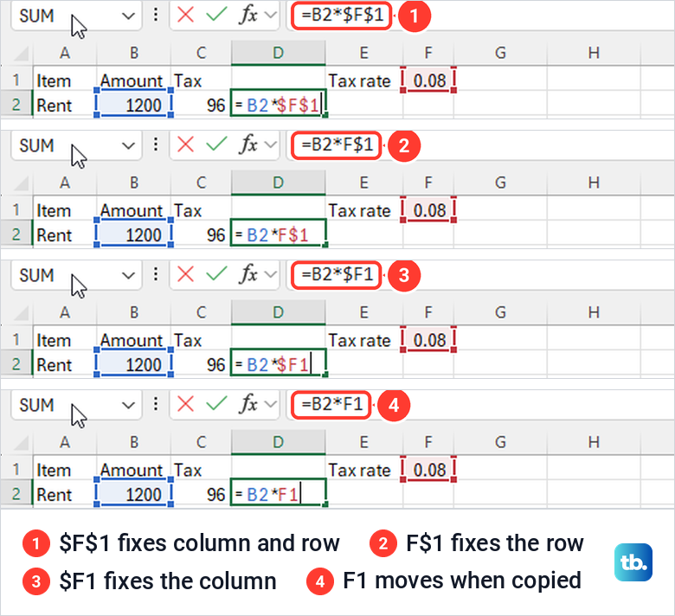Select the Tax rate cell in the =B2*F$1 sheet

(x=364, y=210)
